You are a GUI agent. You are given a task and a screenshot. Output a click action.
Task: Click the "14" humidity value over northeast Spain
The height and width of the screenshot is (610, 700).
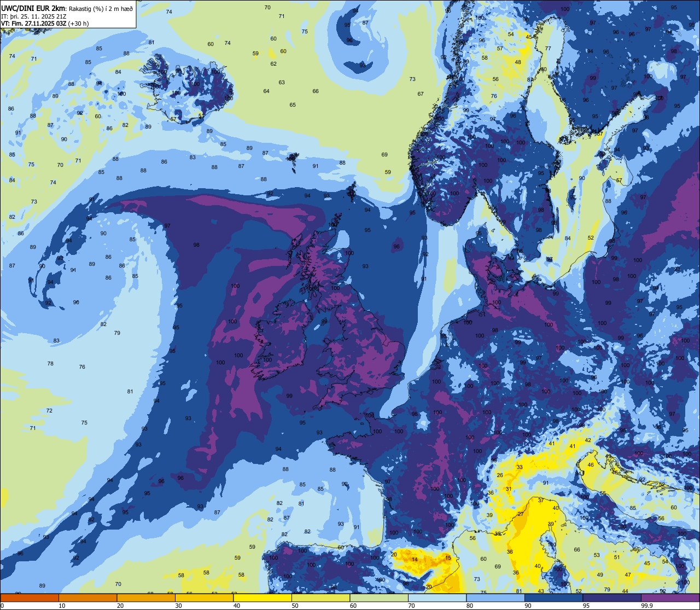pos(415,559)
